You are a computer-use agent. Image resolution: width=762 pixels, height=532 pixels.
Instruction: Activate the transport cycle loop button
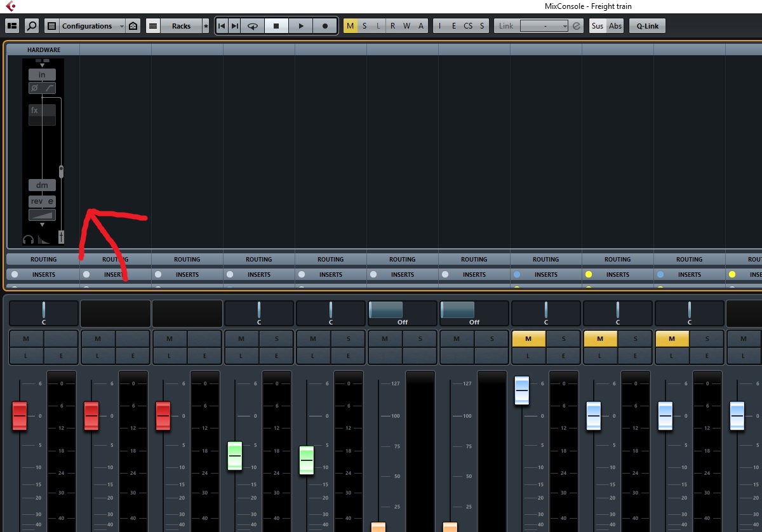(253, 26)
